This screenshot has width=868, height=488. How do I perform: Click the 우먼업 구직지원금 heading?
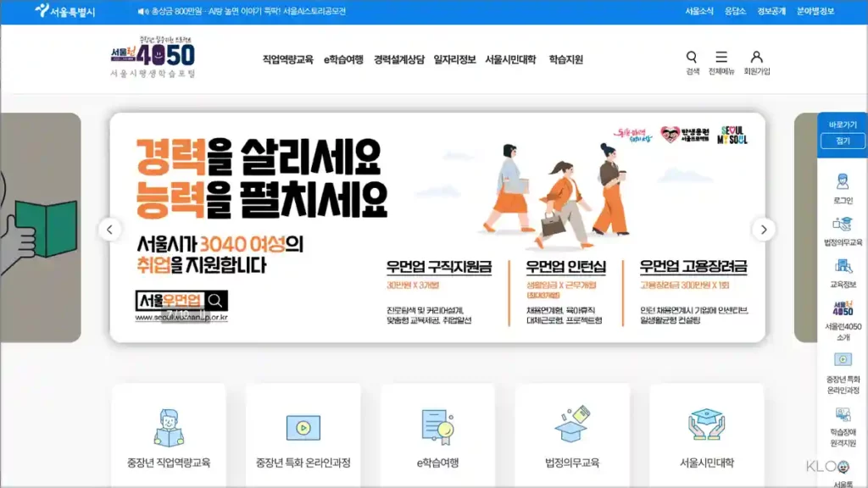point(439,267)
